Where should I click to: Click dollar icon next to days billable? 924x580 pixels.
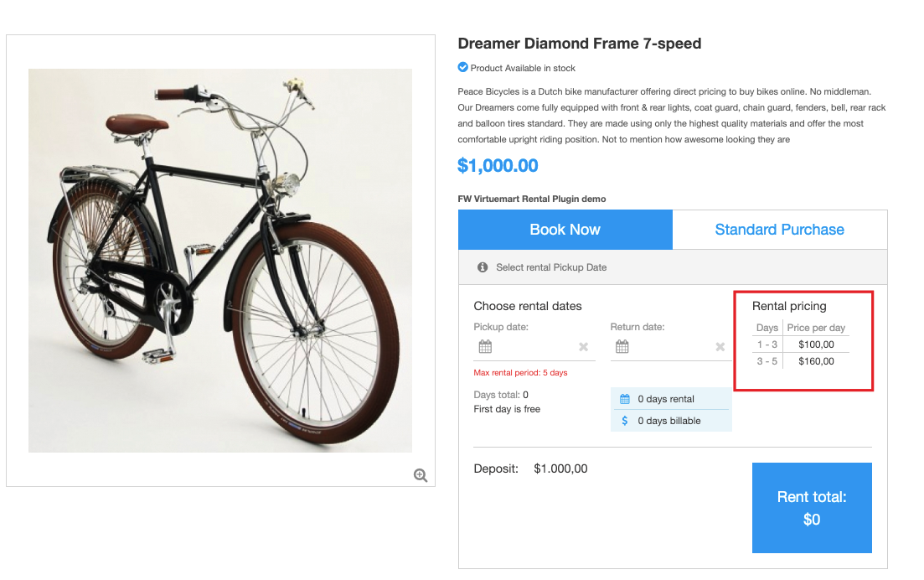point(625,421)
